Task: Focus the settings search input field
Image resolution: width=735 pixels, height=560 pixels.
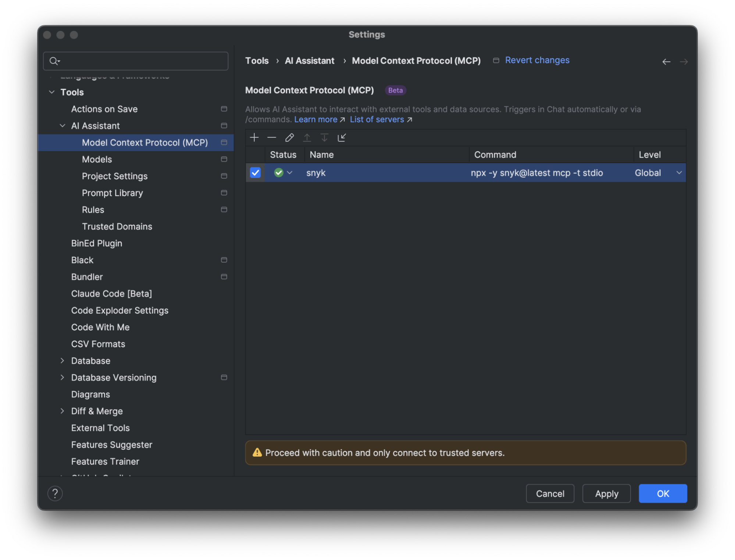Action: 143,61
